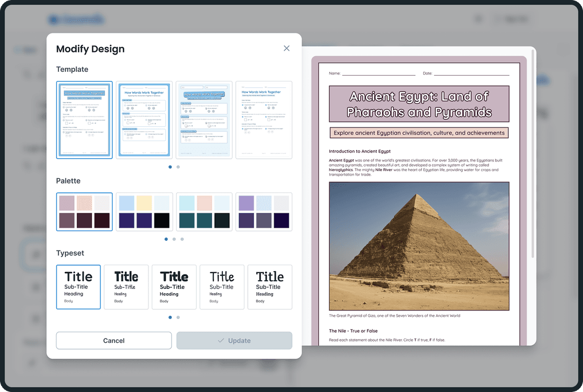Choose the second template thumbnail
This screenshot has height=392, width=583.
[x=144, y=120]
